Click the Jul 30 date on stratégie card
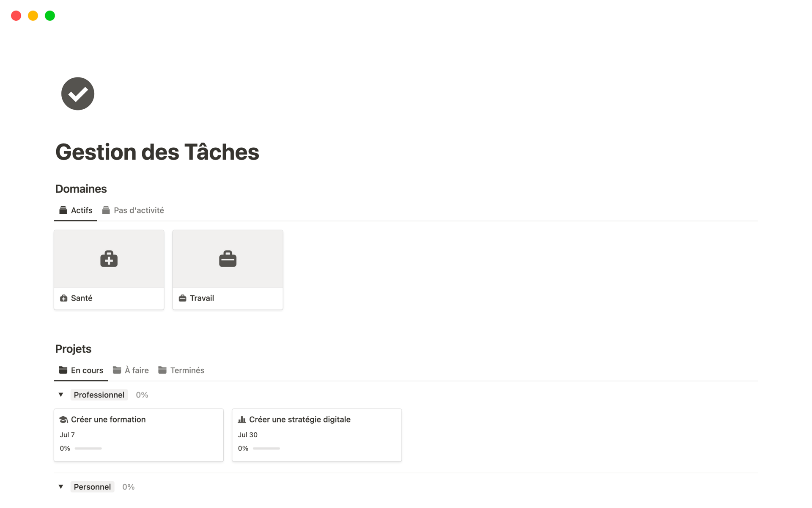This screenshot has width=812, height=508. pos(248,435)
